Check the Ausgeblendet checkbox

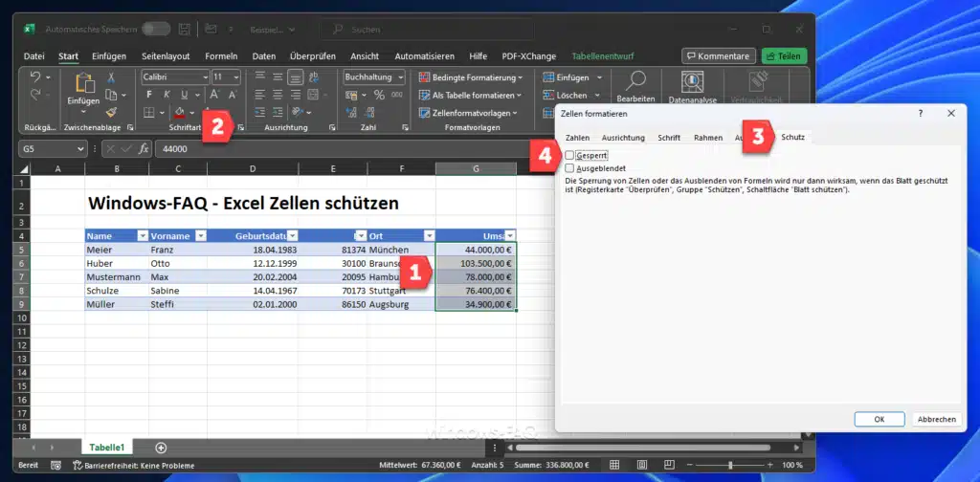[569, 168]
